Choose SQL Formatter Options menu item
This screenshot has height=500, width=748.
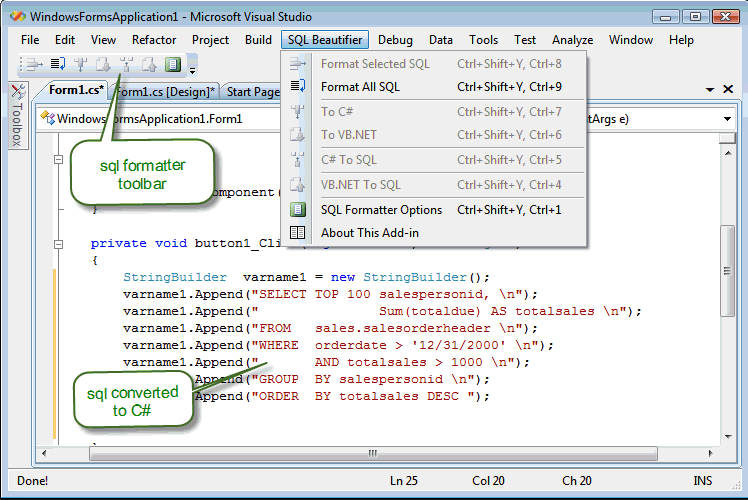(x=434, y=210)
